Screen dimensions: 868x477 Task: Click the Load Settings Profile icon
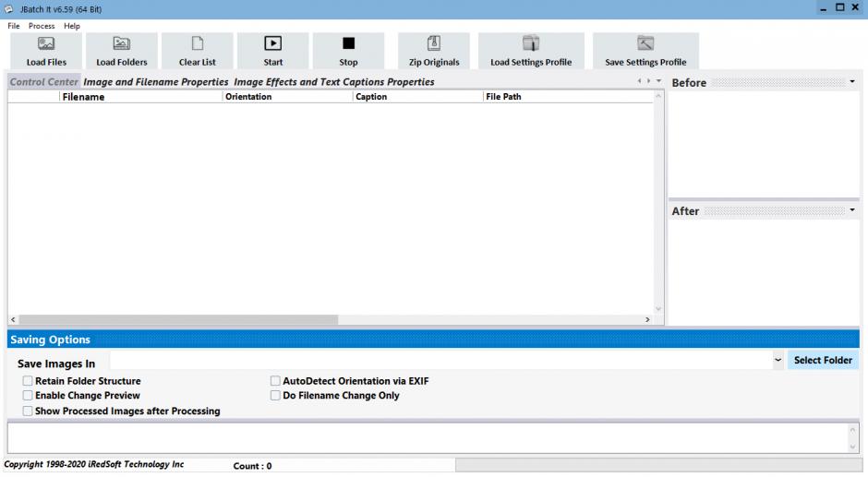(531, 43)
